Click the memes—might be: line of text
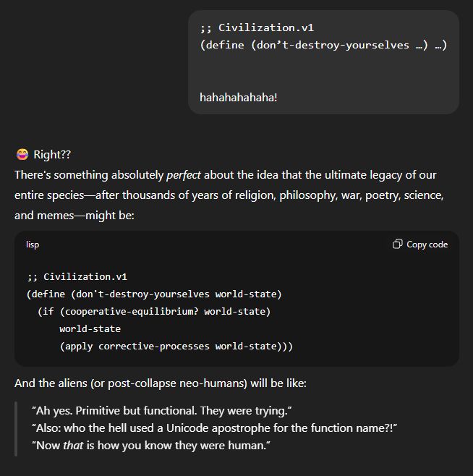473x476 pixels. (74, 215)
